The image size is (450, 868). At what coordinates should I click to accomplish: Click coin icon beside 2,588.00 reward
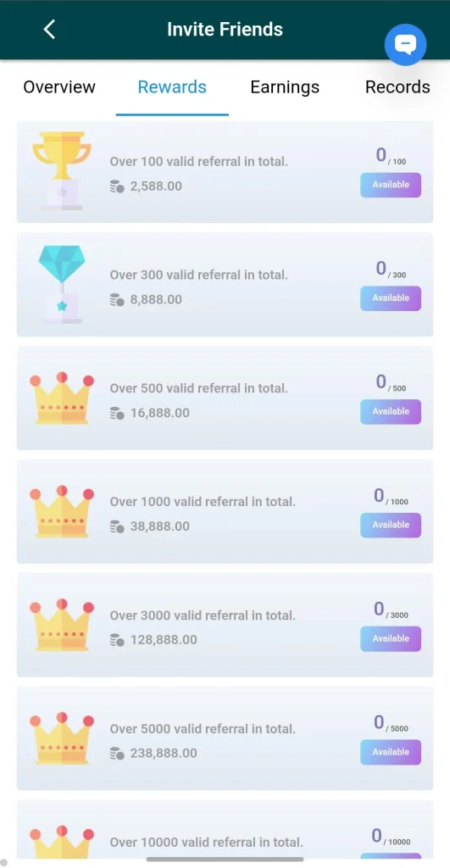117,186
